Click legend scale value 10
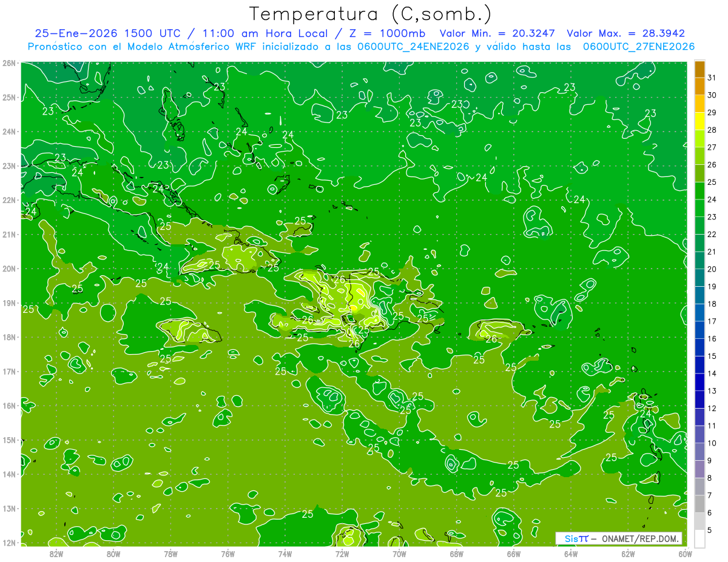 pyautogui.click(x=712, y=443)
